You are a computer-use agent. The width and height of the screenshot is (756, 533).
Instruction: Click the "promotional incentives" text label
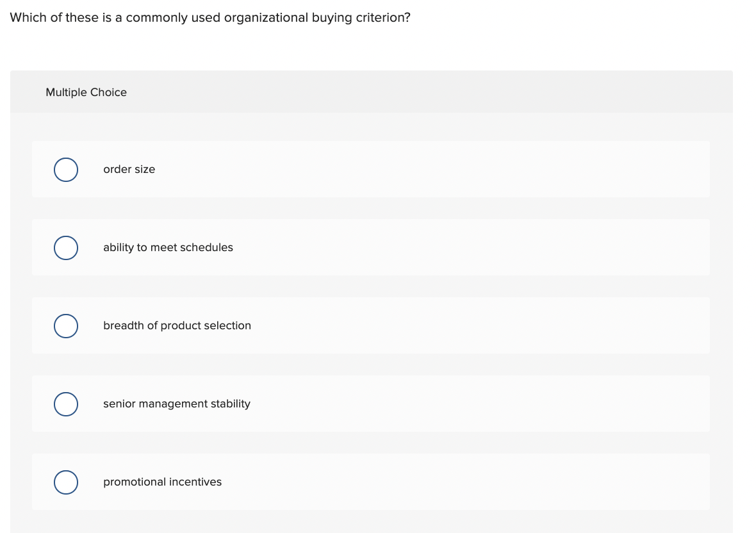click(x=163, y=482)
